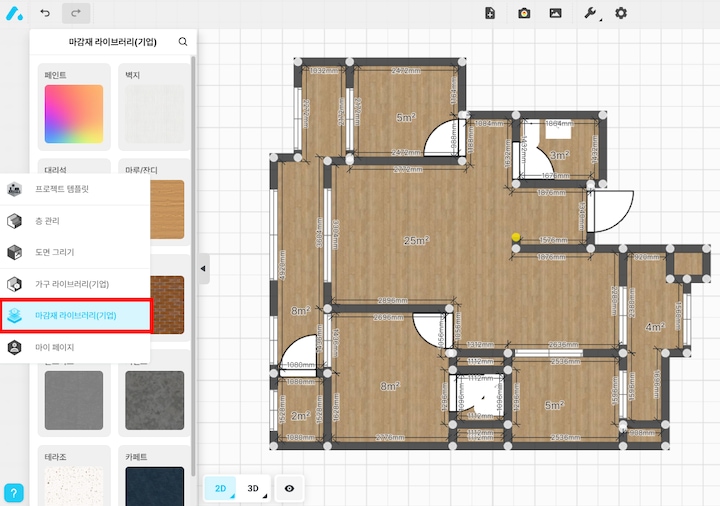Open 가구 라이브러리(기업) menu entry
Viewport: 720px width, 506px height.
pyautogui.click(x=75, y=284)
